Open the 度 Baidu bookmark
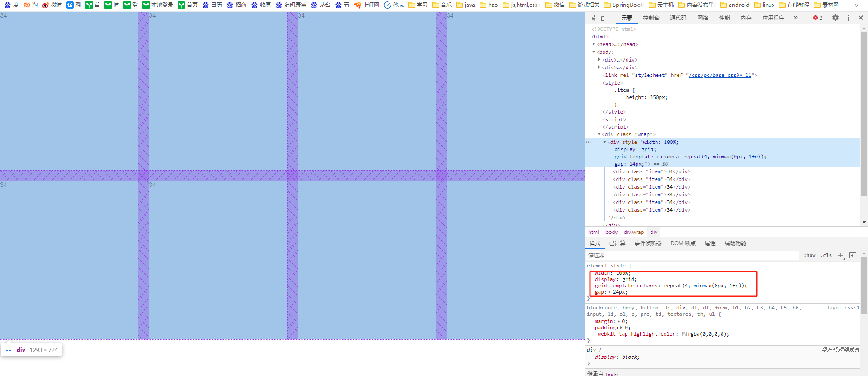 point(12,5)
